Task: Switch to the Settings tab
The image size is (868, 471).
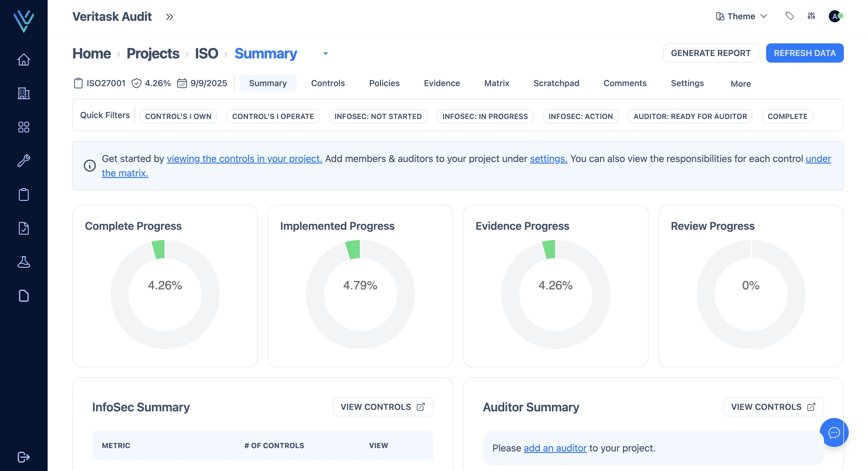Action: pyautogui.click(x=687, y=83)
